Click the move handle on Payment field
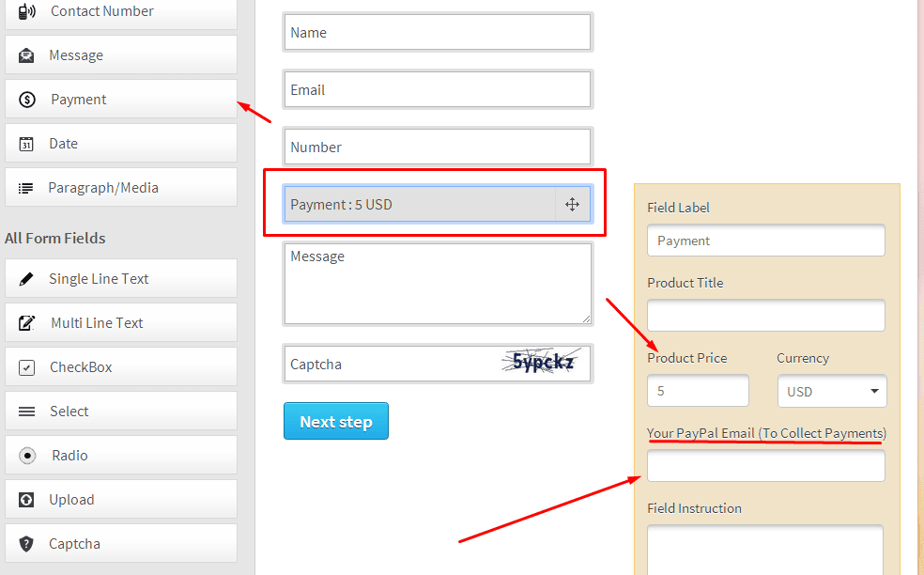The image size is (924, 575). click(572, 205)
